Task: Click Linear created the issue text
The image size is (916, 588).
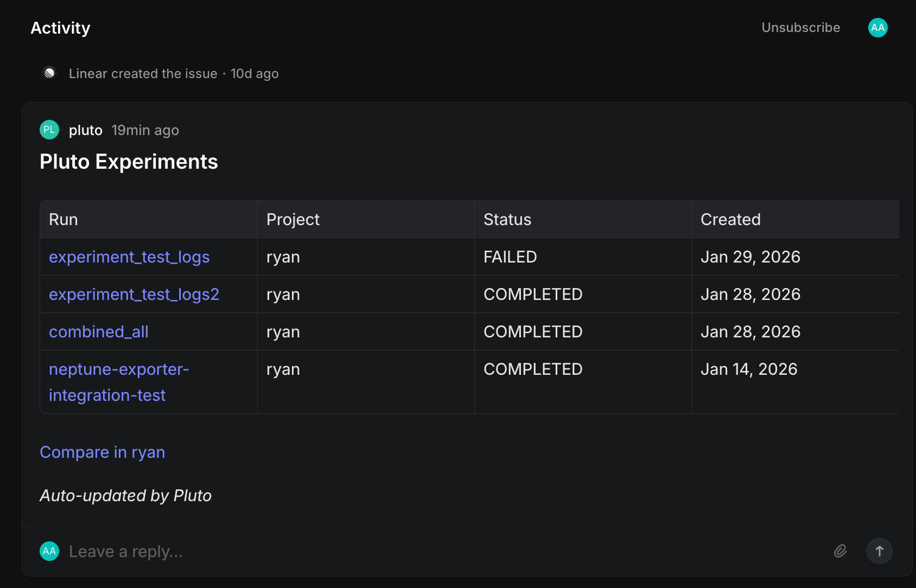Action: point(143,74)
